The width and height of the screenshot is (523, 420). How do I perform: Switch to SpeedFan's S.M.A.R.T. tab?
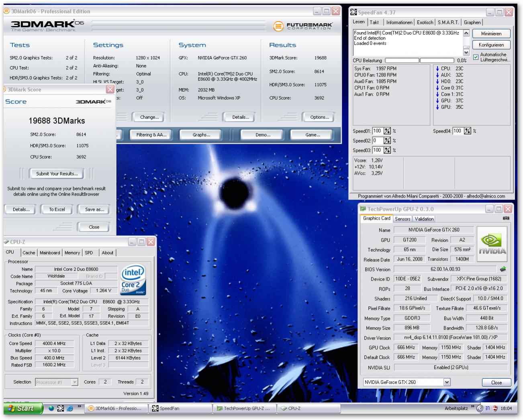448,22
